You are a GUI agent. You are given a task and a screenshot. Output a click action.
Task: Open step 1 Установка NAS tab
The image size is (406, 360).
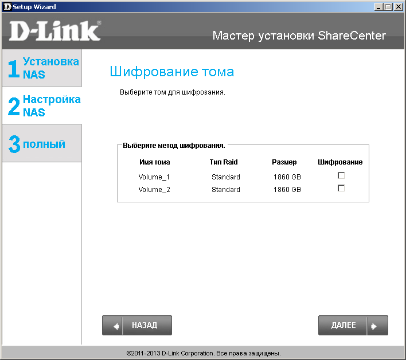click(42, 68)
